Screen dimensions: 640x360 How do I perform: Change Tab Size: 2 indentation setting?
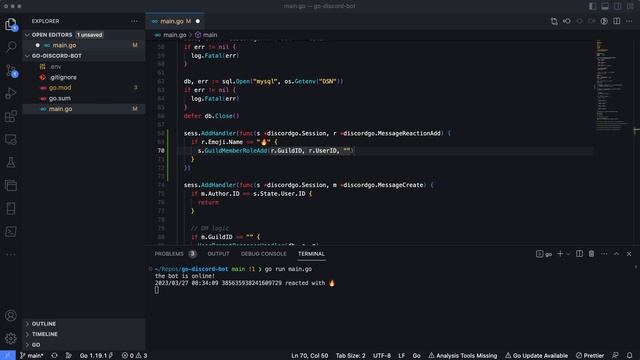(x=351, y=356)
